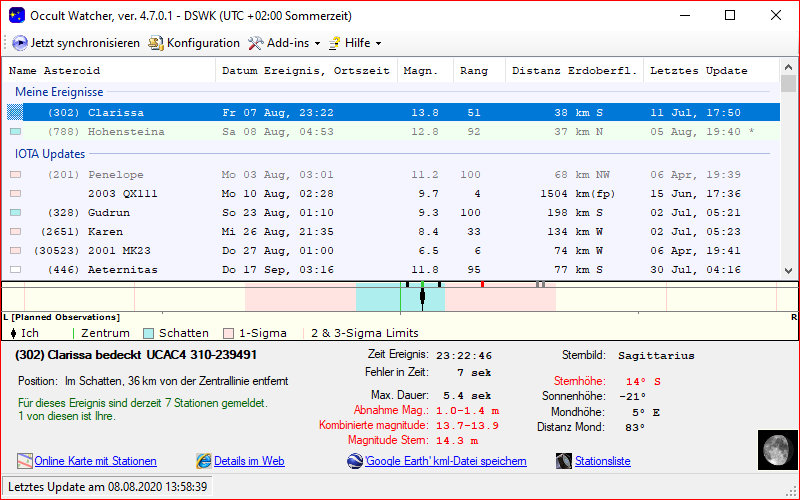
Task: Expand the Hilfe dropdown arrow
Action: pos(378,44)
